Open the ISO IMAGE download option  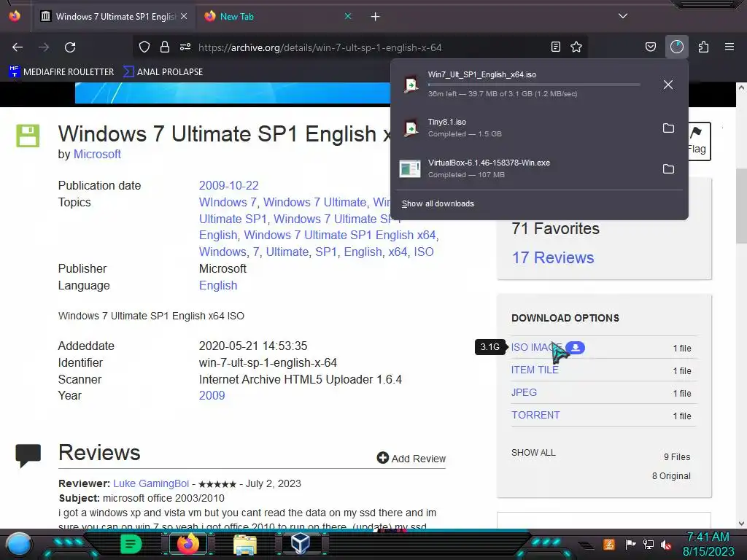(x=536, y=348)
